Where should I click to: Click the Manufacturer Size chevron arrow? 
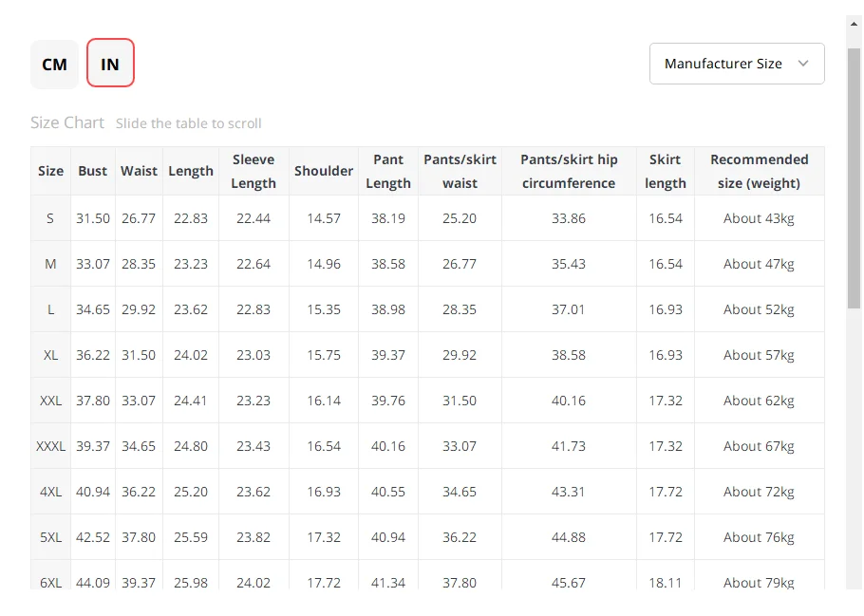[x=803, y=64]
